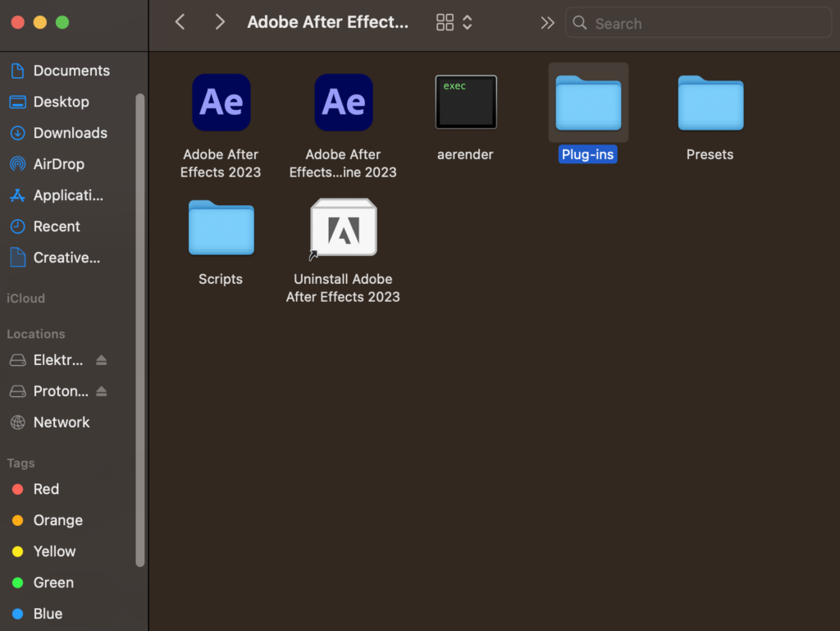Click the AirDrop sidebar icon
The width and height of the screenshot is (840, 631).
coord(17,164)
